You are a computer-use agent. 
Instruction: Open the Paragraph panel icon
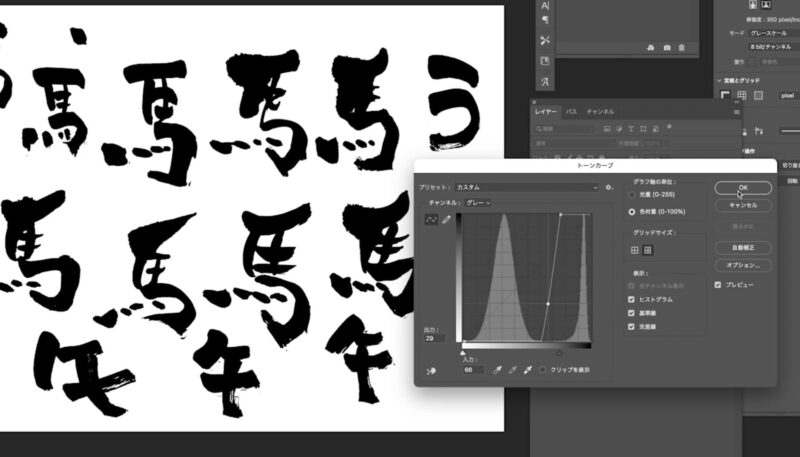(545, 20)
